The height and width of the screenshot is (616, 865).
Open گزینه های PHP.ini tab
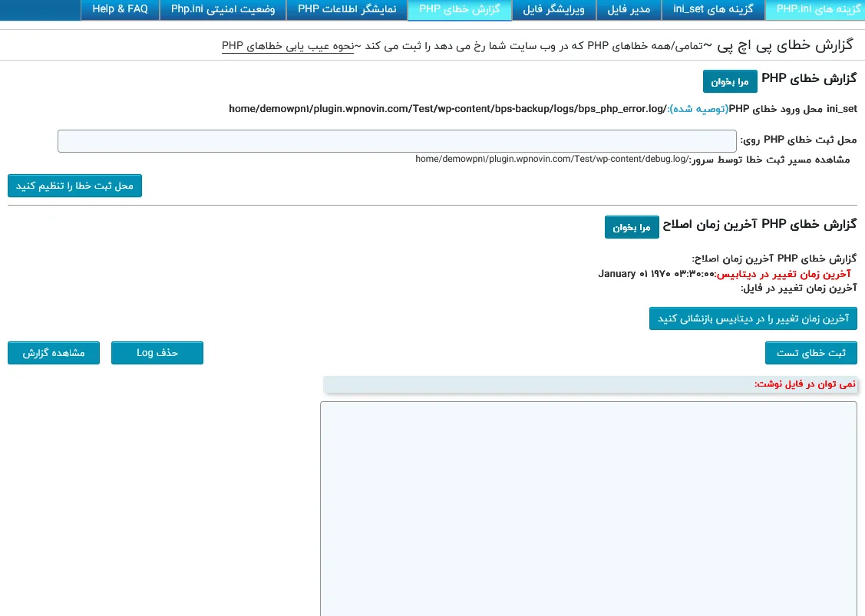pos(815,9)
